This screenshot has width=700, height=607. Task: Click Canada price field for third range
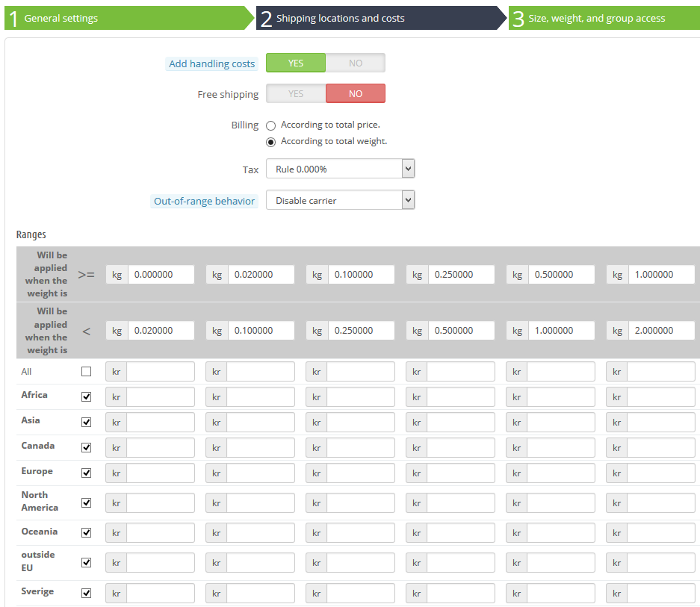click(x=361, y=448)
